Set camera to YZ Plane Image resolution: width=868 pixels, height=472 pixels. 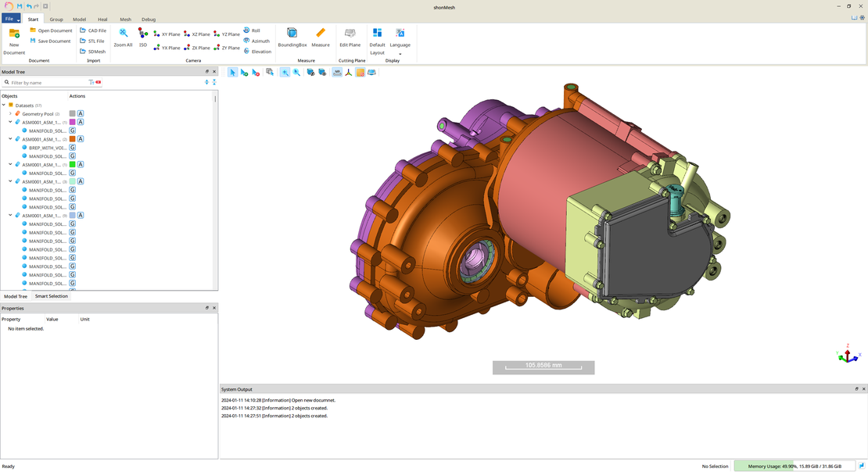(x=227, y=34)
